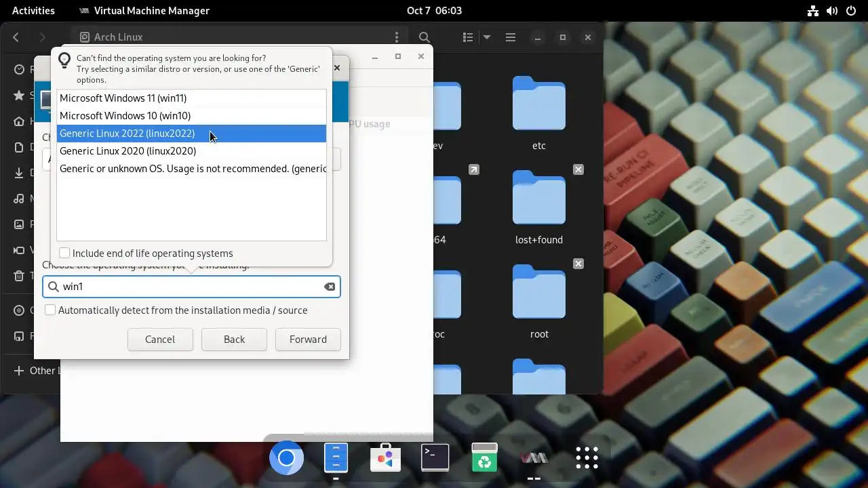Click the Starred icon in Files sidebar
The image size is (868, 488).
[19, 96]
